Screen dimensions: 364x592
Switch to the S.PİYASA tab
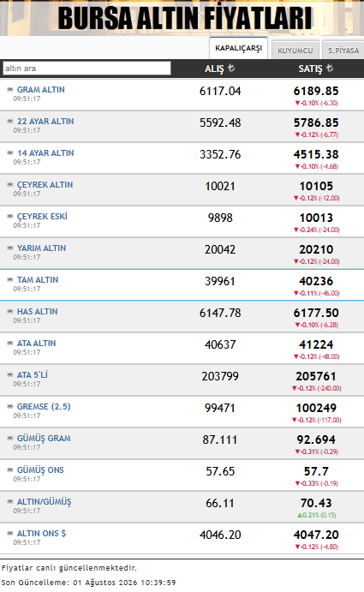[x=343, y=50]
